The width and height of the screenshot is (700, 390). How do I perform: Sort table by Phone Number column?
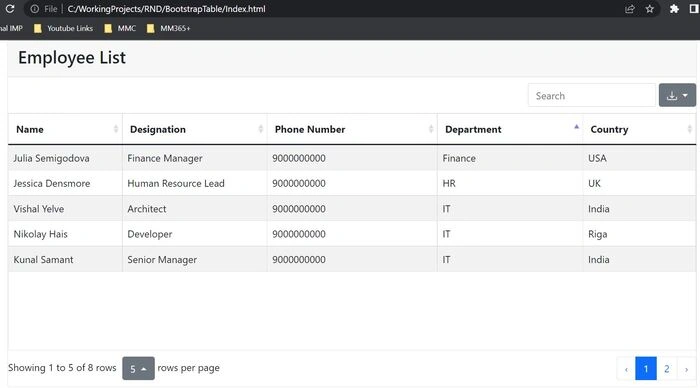pos(352,129)
